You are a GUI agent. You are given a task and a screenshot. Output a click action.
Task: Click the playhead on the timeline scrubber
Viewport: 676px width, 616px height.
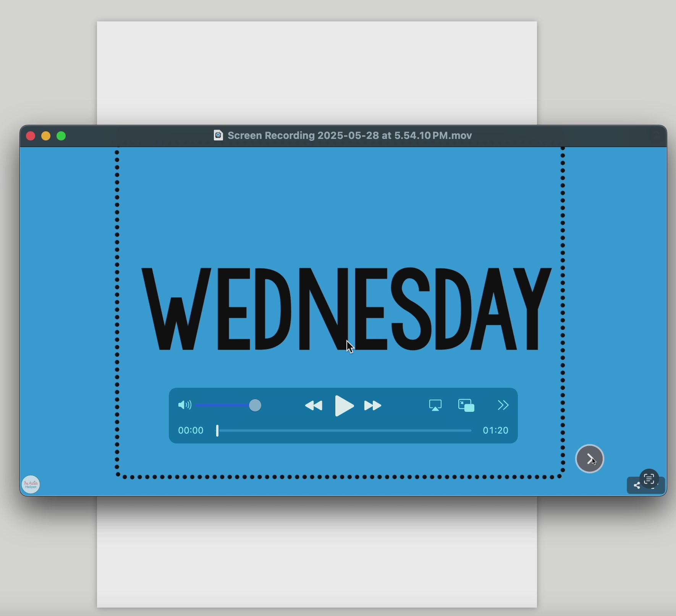pos(218,431)
